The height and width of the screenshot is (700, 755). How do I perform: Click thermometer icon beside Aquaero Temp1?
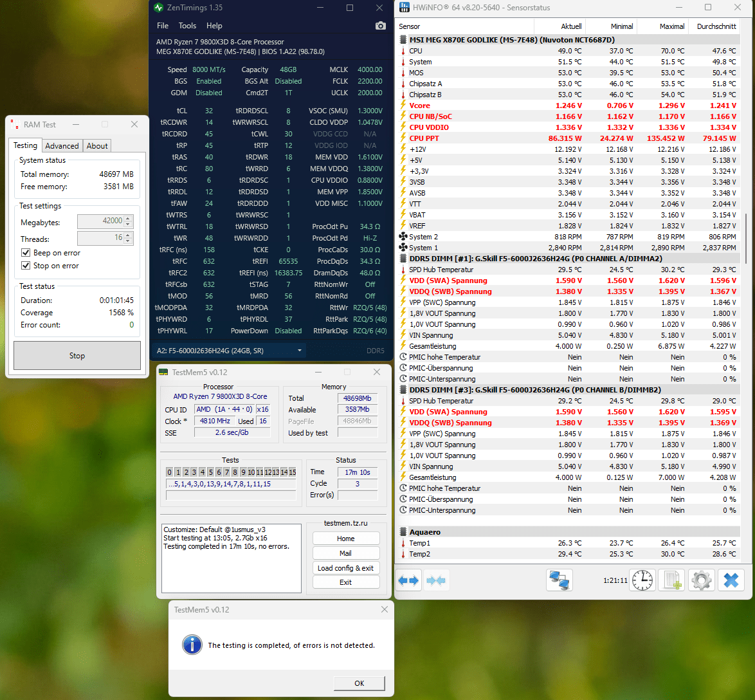coord(403,543)
